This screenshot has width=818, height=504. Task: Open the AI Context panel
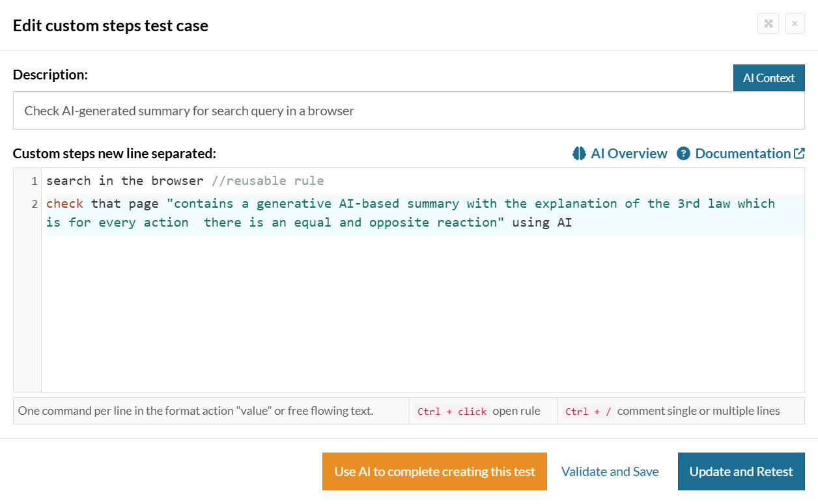769,77
